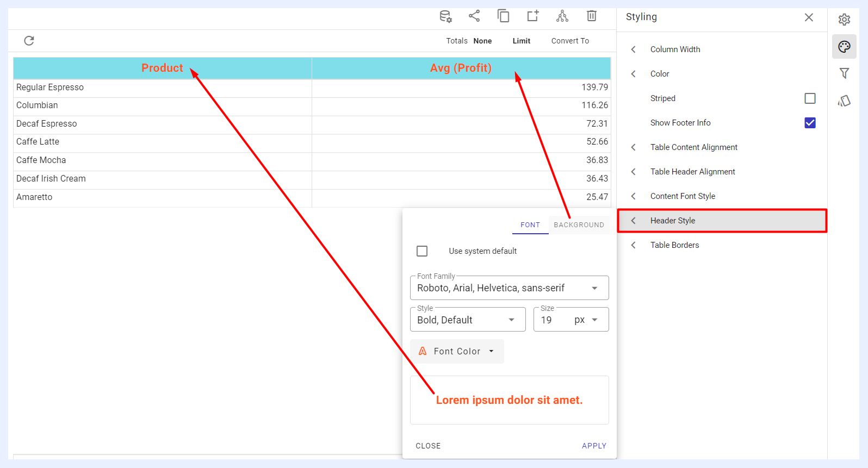The width and height of the screenshot is (868, 468).
Task: Open the Font Color dropdown arrow
Action: (492, 351)
